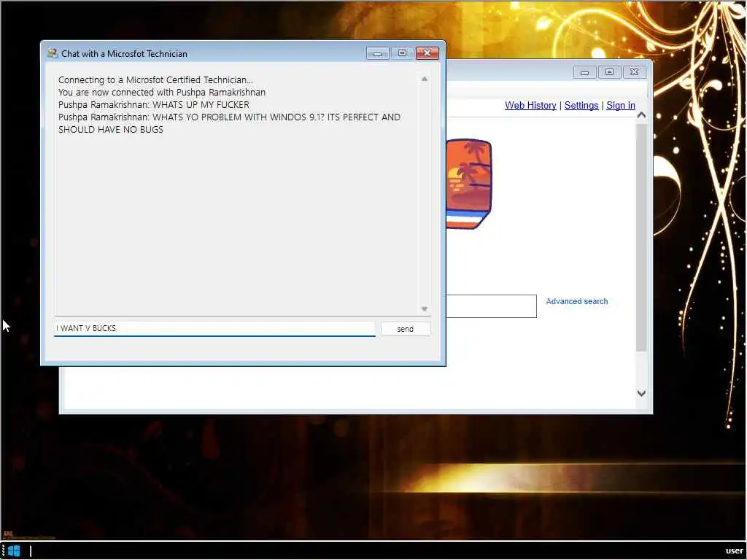Image resolution: width=747 pixels, height=560 pixels.
Task: Click the Sign in link
Action: 620,105
